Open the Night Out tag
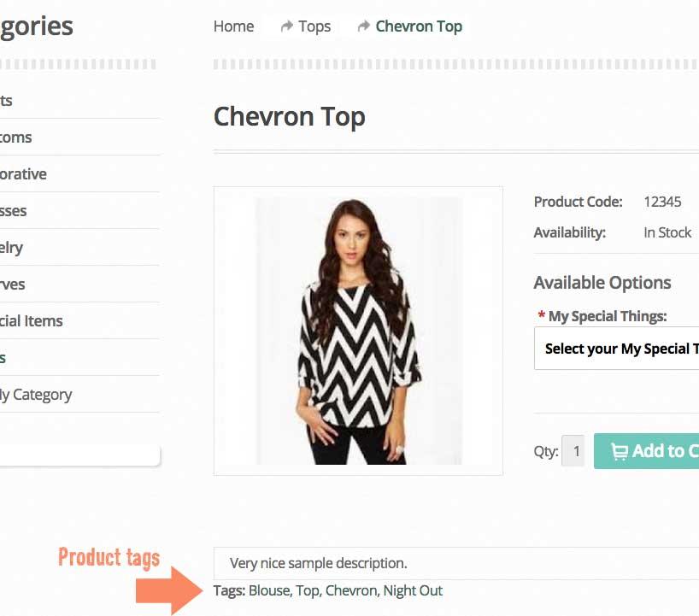 tap(413, 590)
